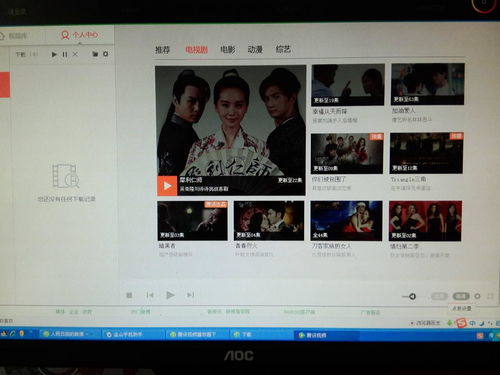
Task: Delete download using the X icon
Action: click(x=75, y=54)
